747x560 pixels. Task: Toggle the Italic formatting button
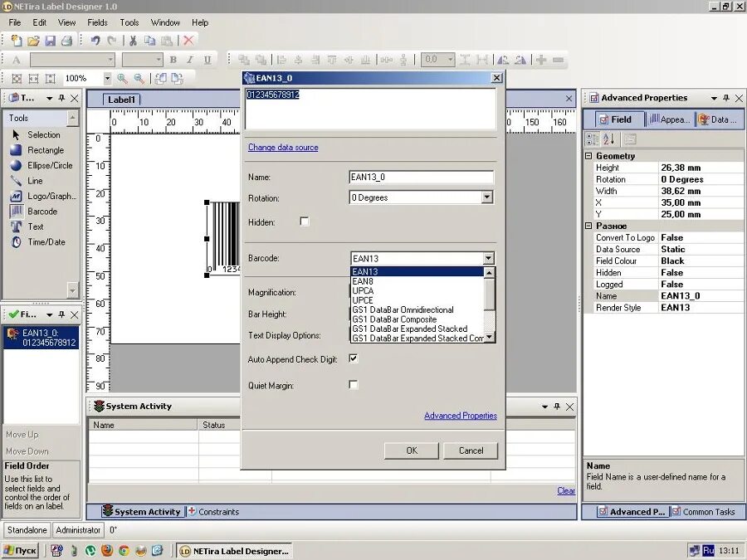[x=190, y=60]
